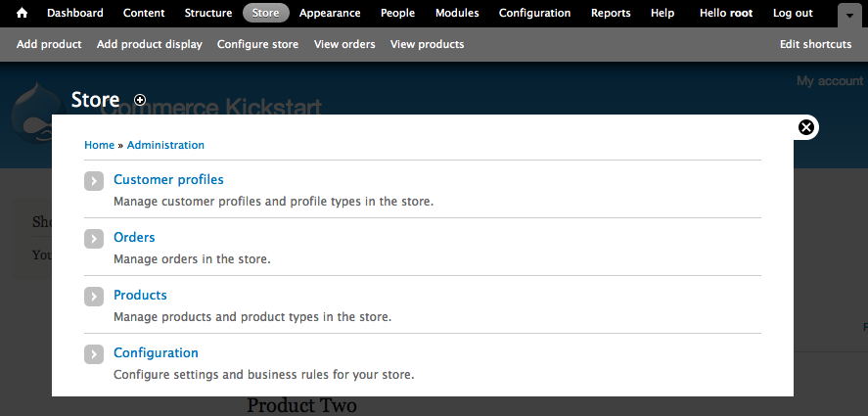Image resolution: width=868 pixels, height=416 pixels.
Task: Log out of the site
Action: (793, 13)
